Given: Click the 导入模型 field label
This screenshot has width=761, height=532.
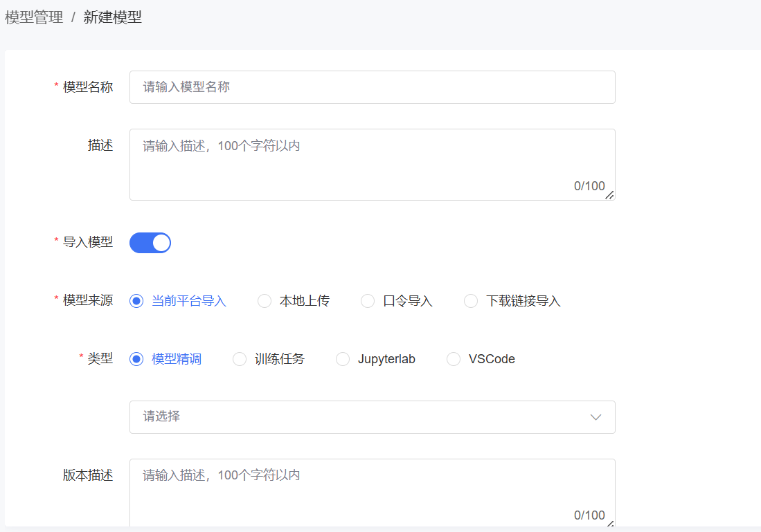Looking at the screenshot, I should pyautogui.click(x=87, y=243).
